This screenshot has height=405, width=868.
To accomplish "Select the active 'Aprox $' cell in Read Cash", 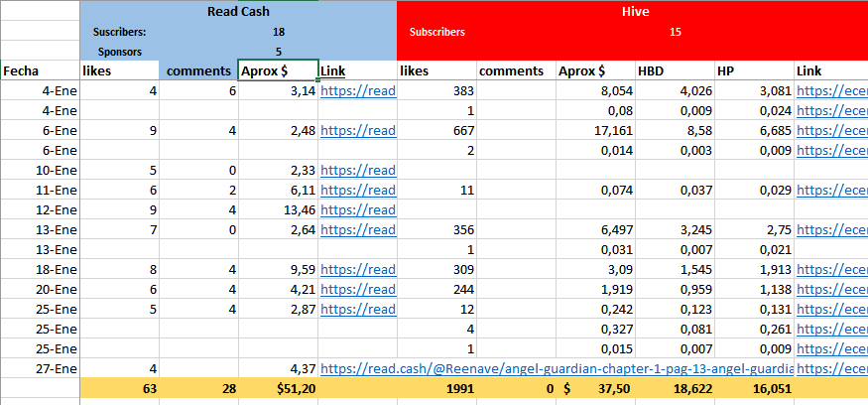I will coord(279,70).
